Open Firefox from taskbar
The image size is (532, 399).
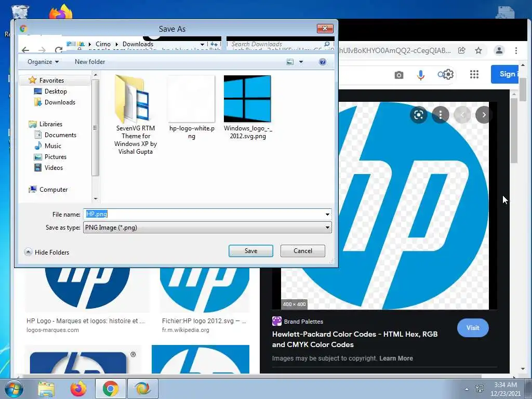click(x=78, y=389)
